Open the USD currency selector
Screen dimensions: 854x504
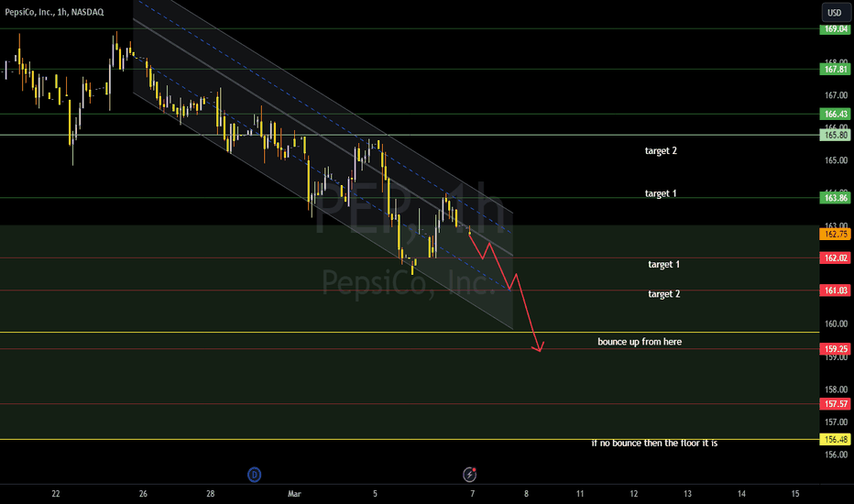(x=835, y=13)
